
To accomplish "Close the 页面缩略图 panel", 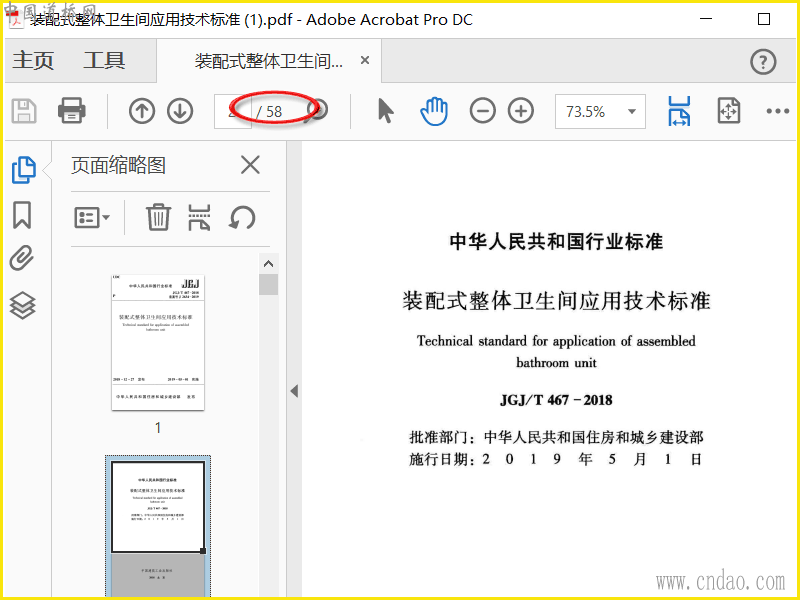I will (x=250, y=165).
